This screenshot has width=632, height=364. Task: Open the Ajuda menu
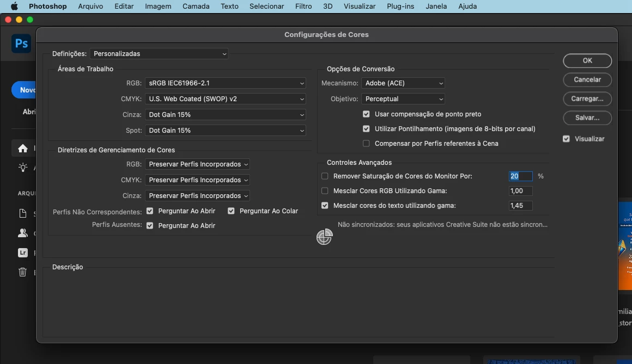467,7
